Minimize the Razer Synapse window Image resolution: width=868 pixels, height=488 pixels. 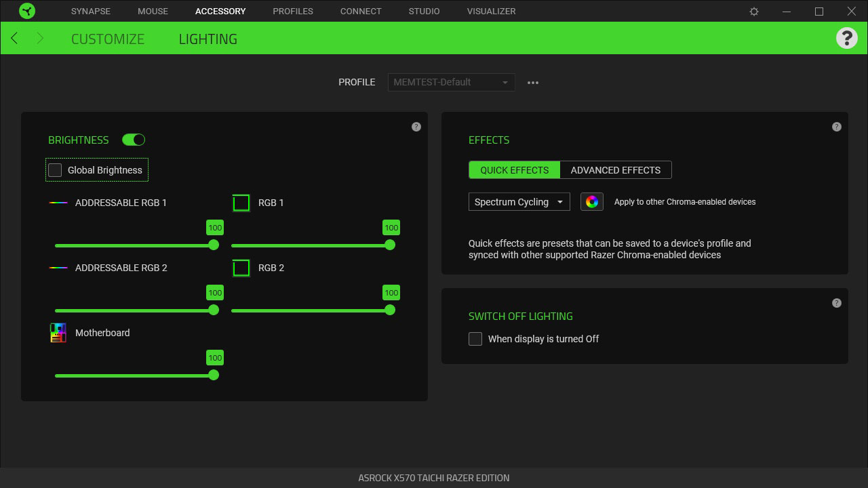click(x=787, y=12)
